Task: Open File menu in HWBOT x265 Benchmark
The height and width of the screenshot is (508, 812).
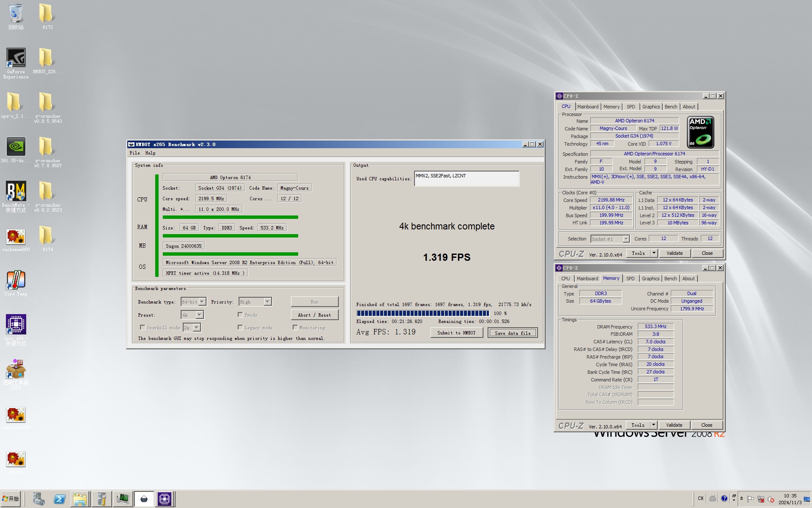Action: coord(135,153)
